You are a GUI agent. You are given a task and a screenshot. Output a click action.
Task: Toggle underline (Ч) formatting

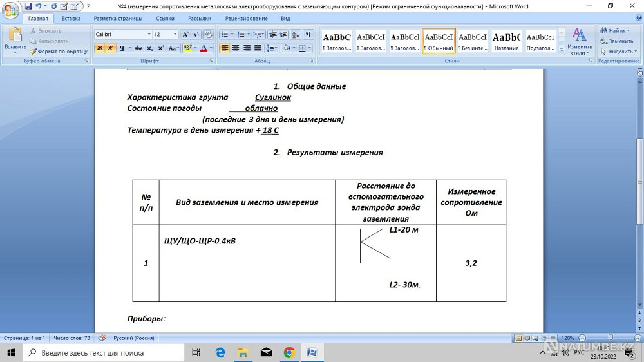[x=122, y=48]
